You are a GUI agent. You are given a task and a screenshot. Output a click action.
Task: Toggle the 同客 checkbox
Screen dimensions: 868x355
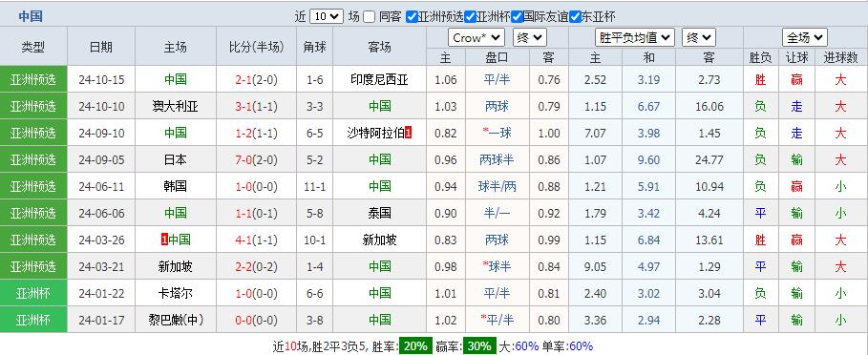tap(370, 16)
